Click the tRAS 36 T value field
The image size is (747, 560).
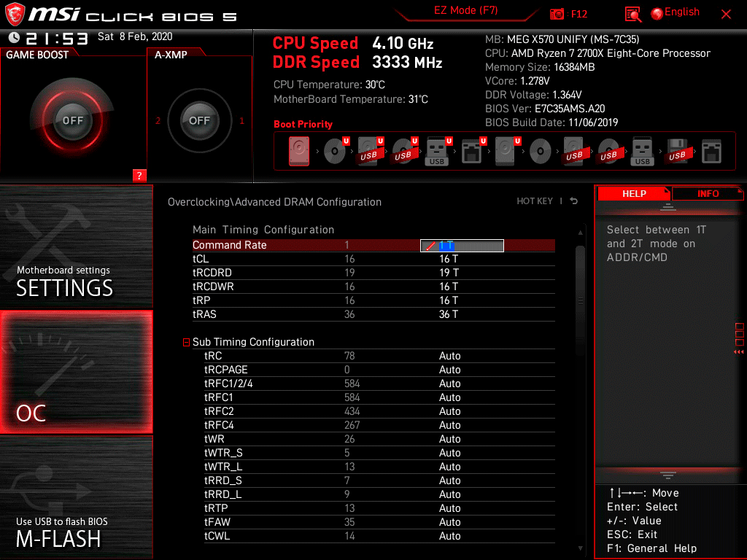pyautogui.click(x=449, y=314)
